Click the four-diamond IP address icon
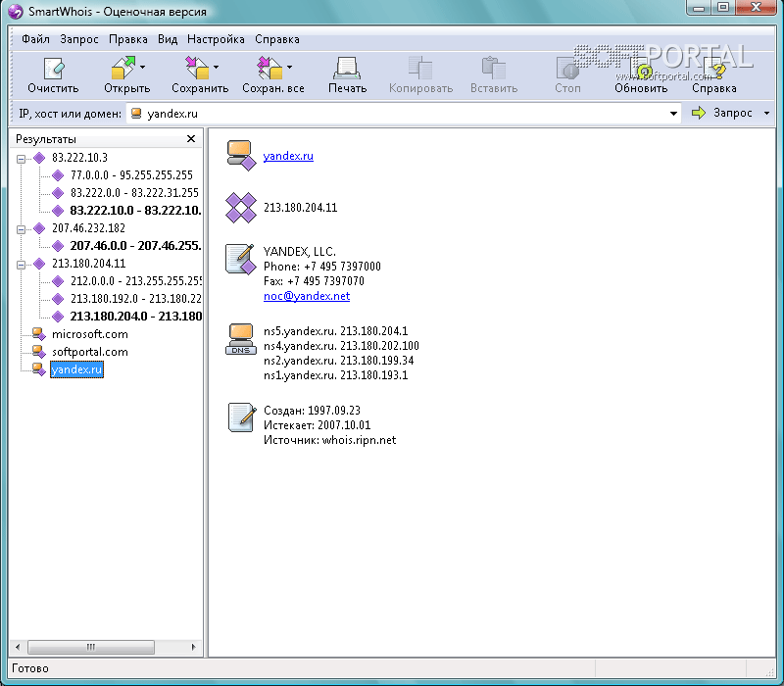The width and height of the screenshot is (784, 686). [x=240, y=208]
